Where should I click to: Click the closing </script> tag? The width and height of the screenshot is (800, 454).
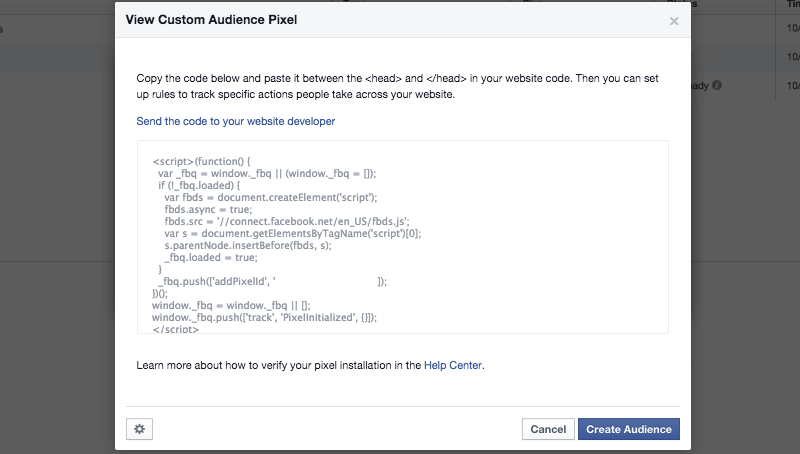(176, 328)
